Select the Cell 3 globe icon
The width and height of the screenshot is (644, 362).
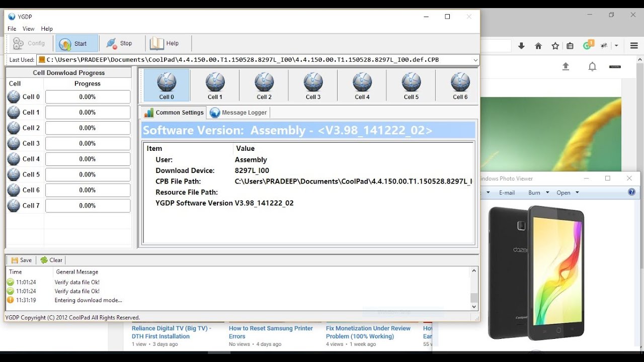pyautogui.click(x=313, y=82)
